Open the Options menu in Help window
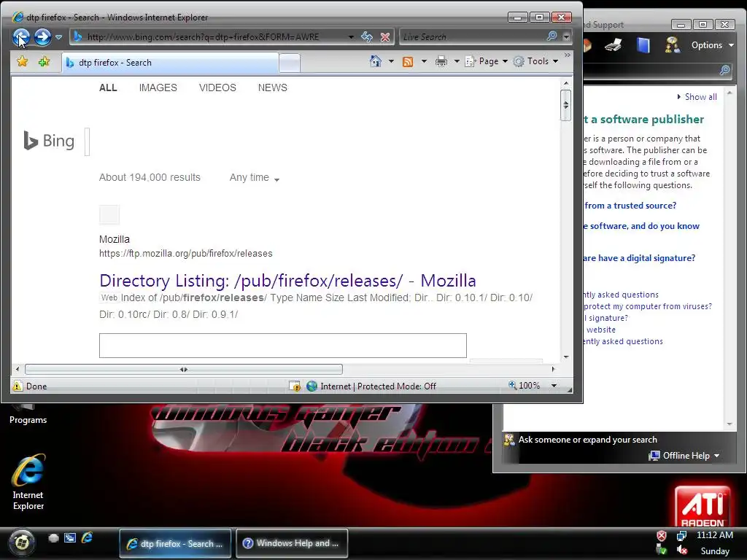The width and height of the screenshot is (747, 560). (x=713, y=45)
